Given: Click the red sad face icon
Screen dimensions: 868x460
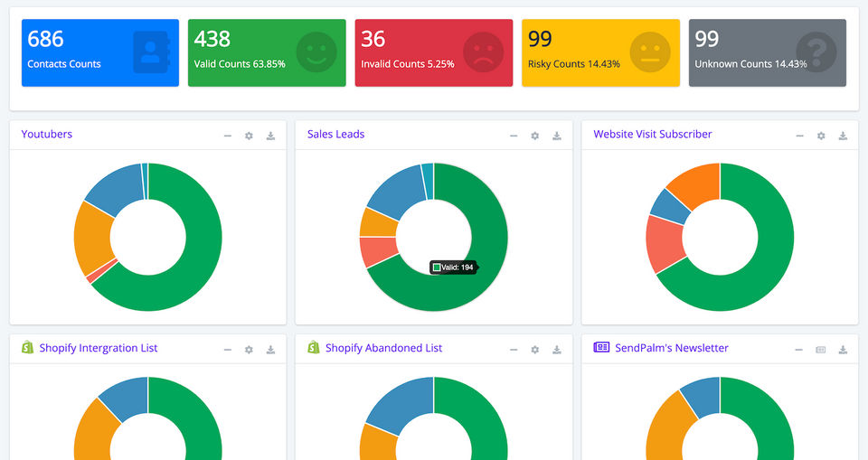Looking at the screenshot, I should click(483, 52).
